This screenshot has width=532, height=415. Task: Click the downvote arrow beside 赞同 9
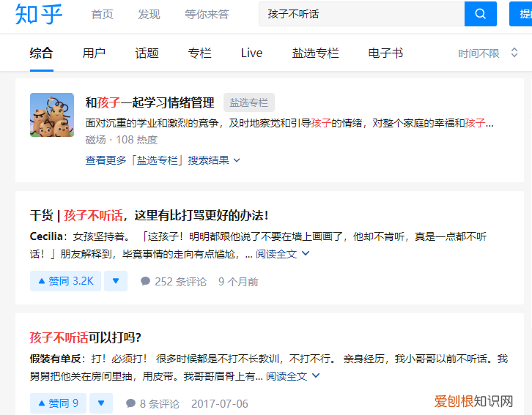click(101, 403)
